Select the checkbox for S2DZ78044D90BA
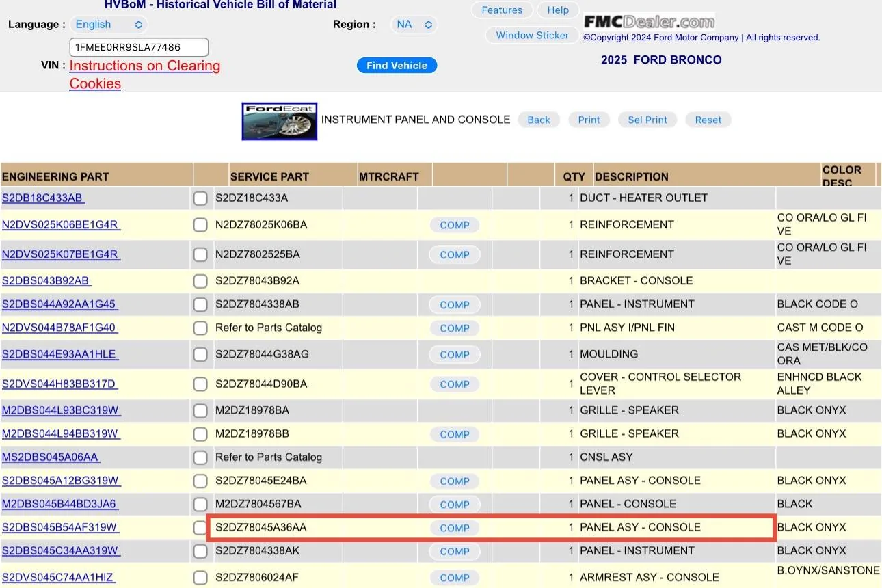 [x=200, y=384]
